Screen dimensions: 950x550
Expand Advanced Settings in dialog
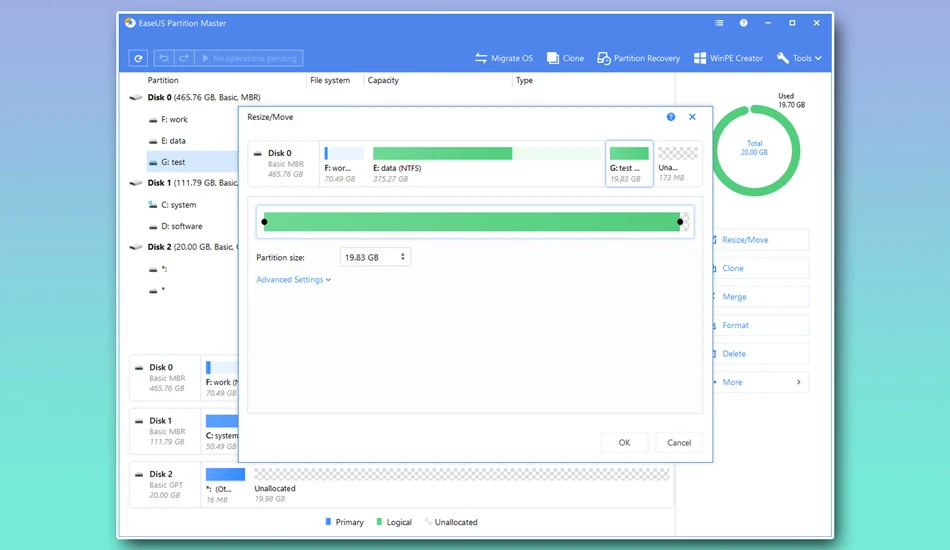coord(293,280)
